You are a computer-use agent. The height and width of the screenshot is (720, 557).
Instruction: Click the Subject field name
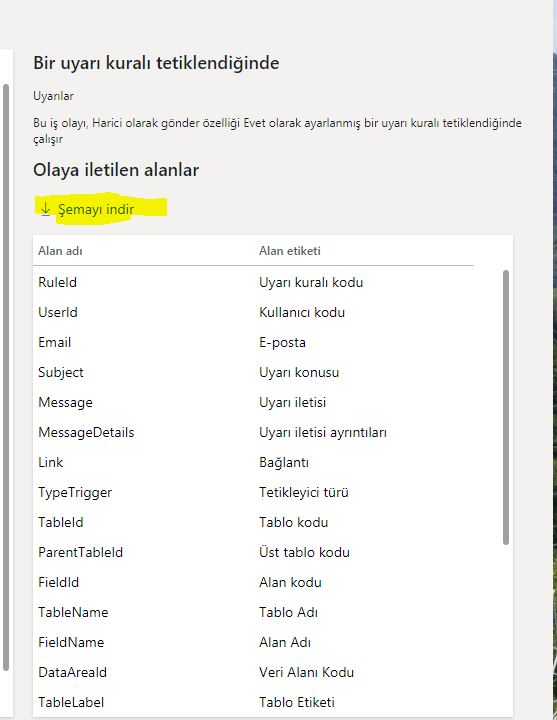coord(61,372)
